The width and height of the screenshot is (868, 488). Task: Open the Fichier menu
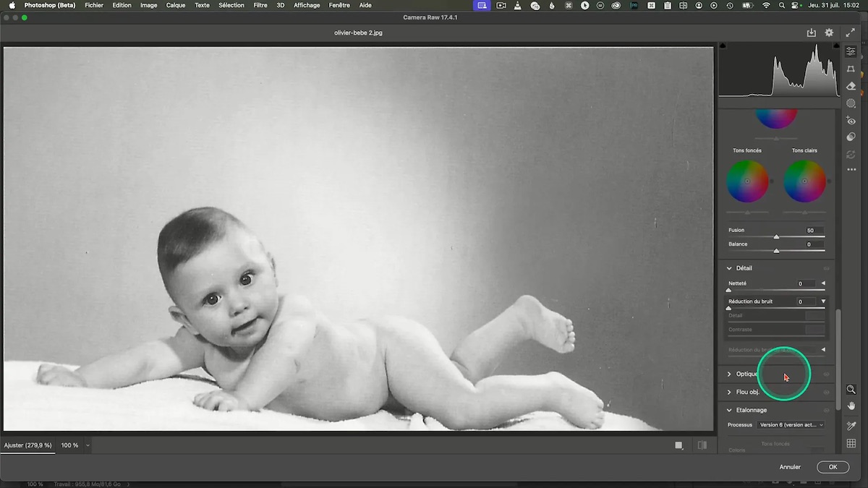(x=94, y=5)
